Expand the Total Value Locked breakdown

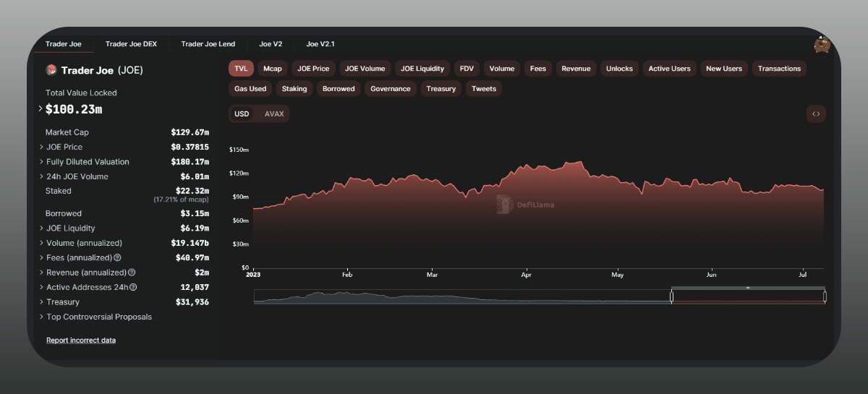click(41, 109)
